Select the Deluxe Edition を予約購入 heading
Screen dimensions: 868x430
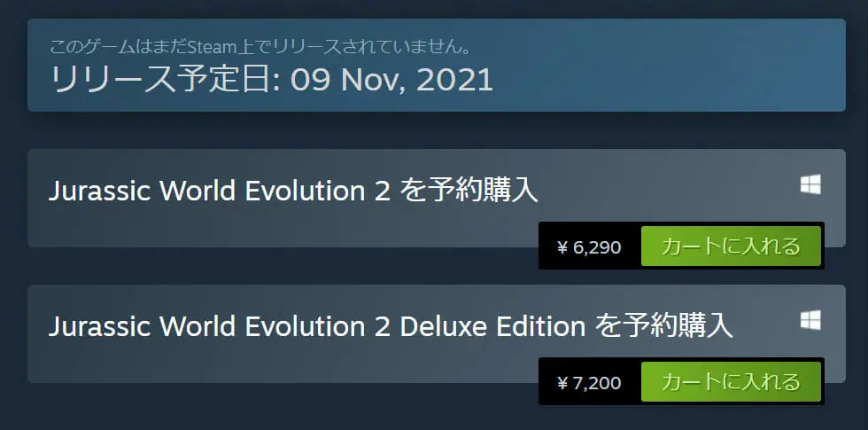(391, 326)
